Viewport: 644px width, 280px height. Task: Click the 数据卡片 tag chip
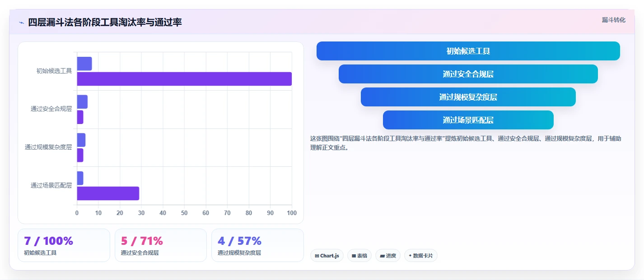[x=421, y=256]
